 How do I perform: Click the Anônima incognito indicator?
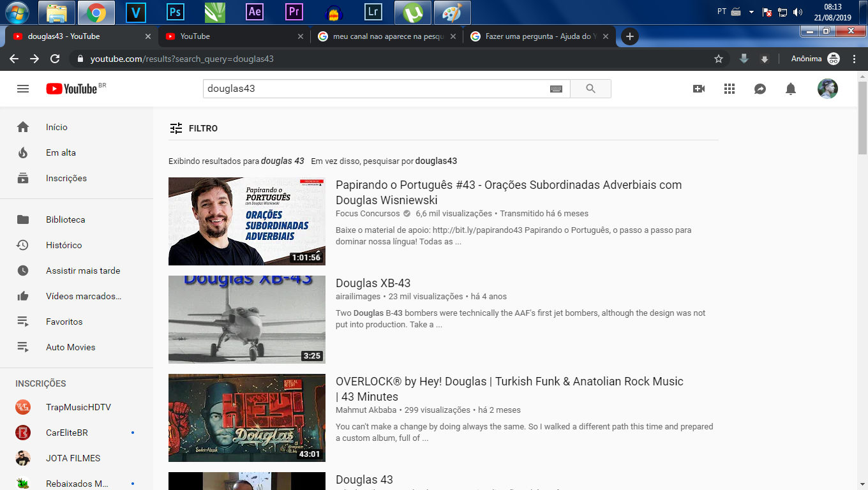[815, 59]
